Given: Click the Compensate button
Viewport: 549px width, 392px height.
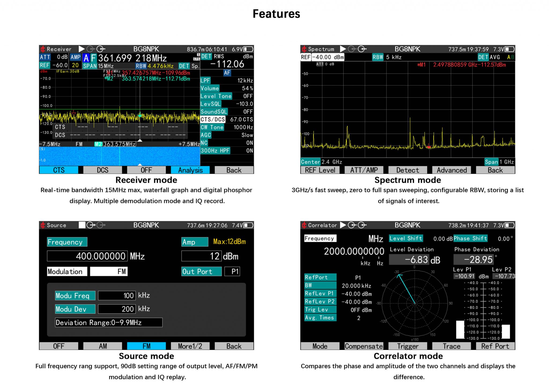Looking at the screenshot, I should (x=364, y=346).
